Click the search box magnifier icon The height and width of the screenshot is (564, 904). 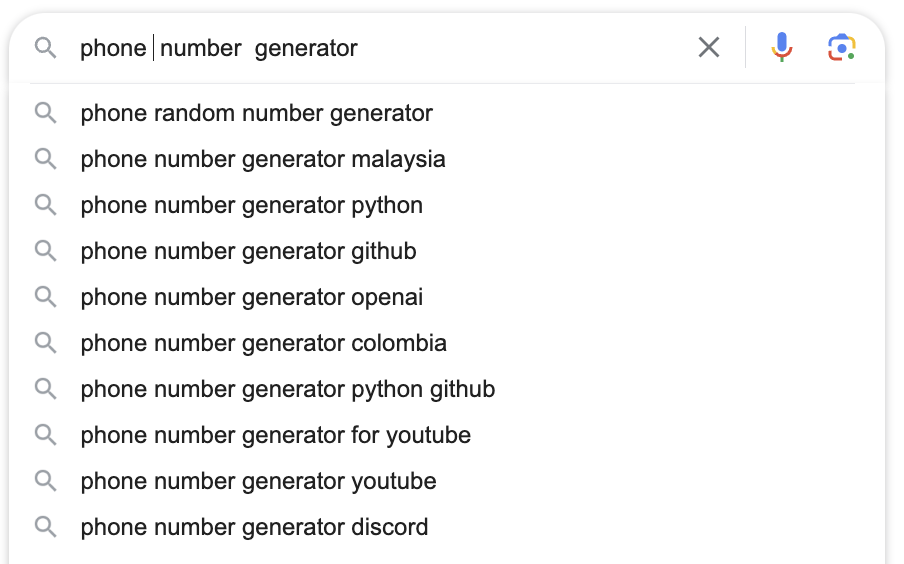pos(45,47)
